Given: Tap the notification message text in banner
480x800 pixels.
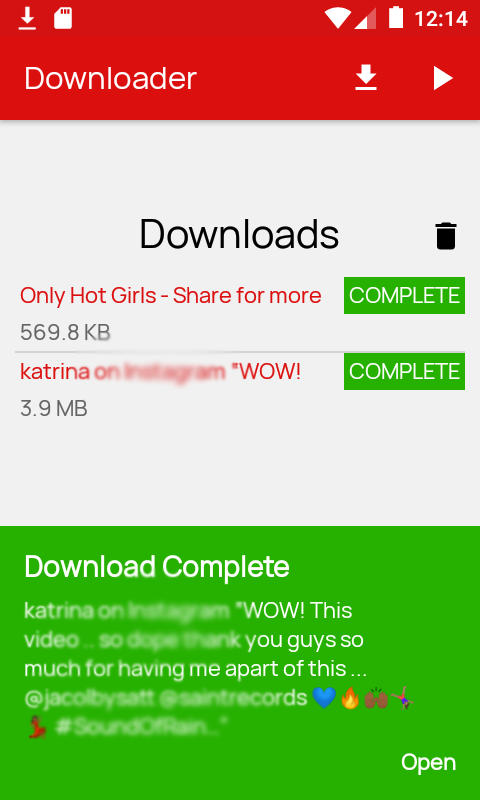Looking at the screenshot, I should [x=219, y=668].
